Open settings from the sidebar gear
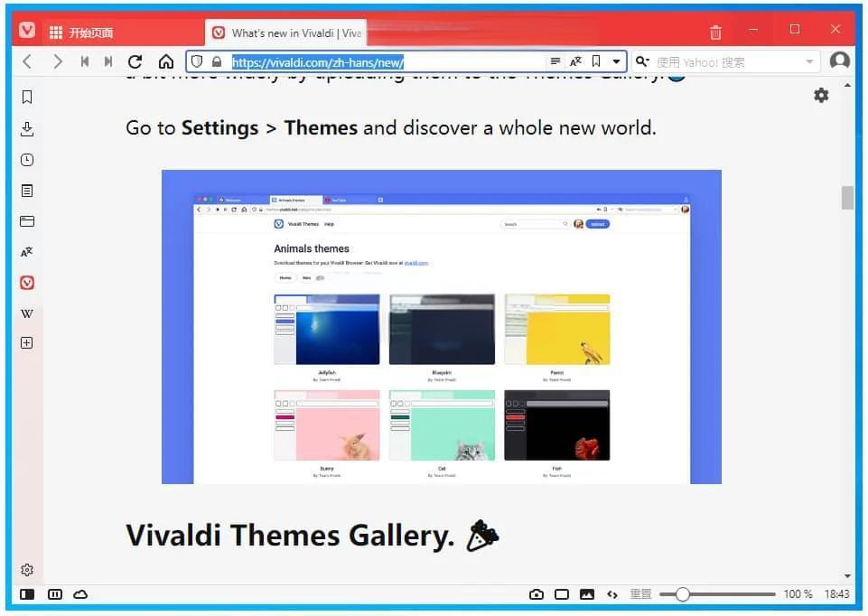This screenshot has width=868, height=616. pyautogui.click(x=27, y=570)
